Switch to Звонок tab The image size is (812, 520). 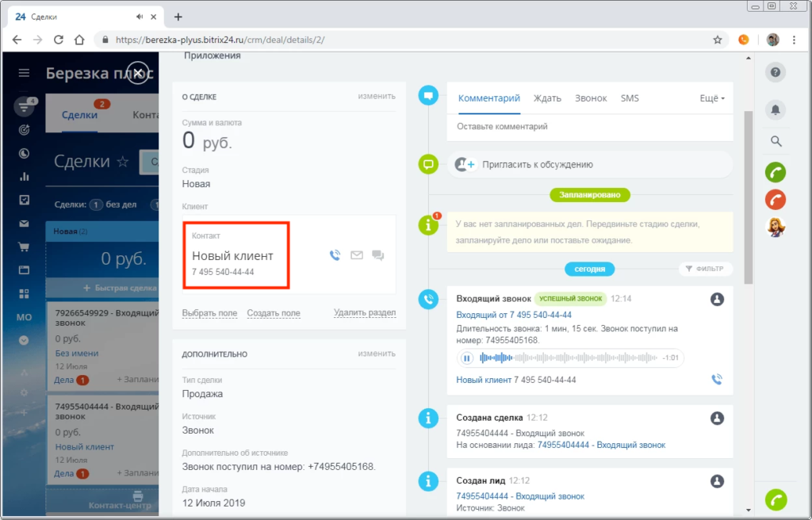coord(591,97)
